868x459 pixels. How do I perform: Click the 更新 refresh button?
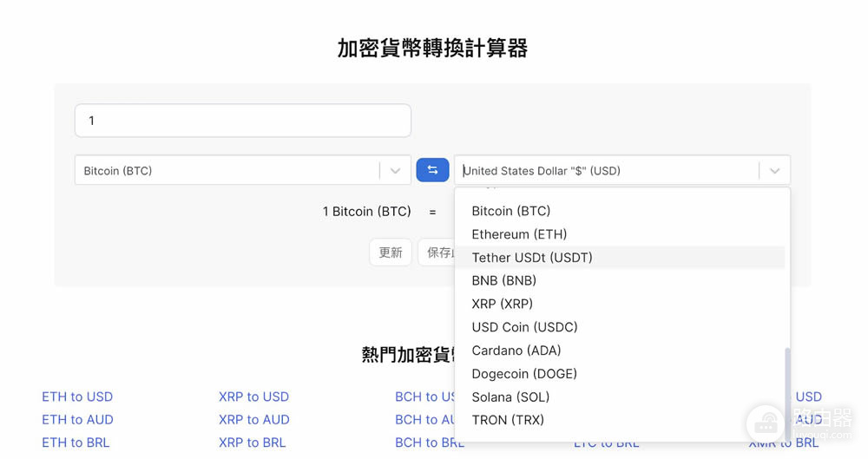point(391,252)
